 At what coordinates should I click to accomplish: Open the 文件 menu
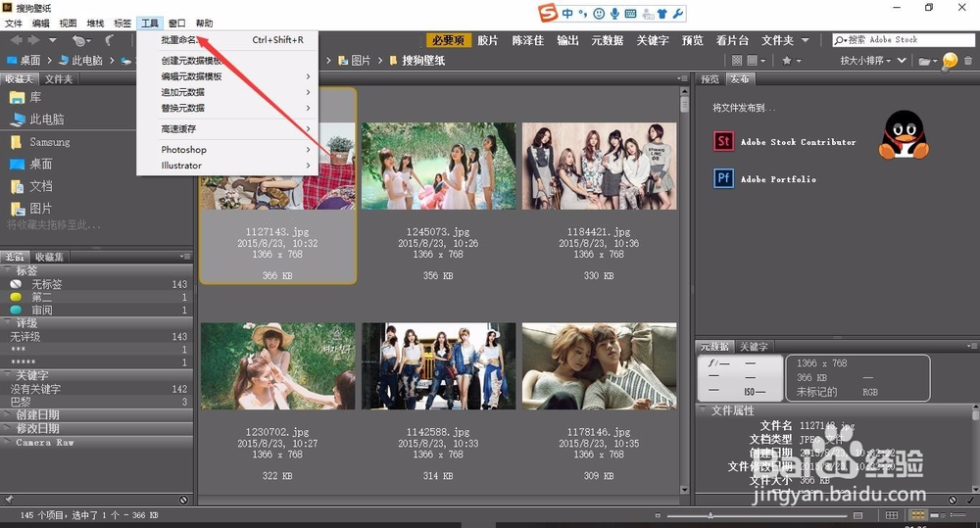(14, 24)
